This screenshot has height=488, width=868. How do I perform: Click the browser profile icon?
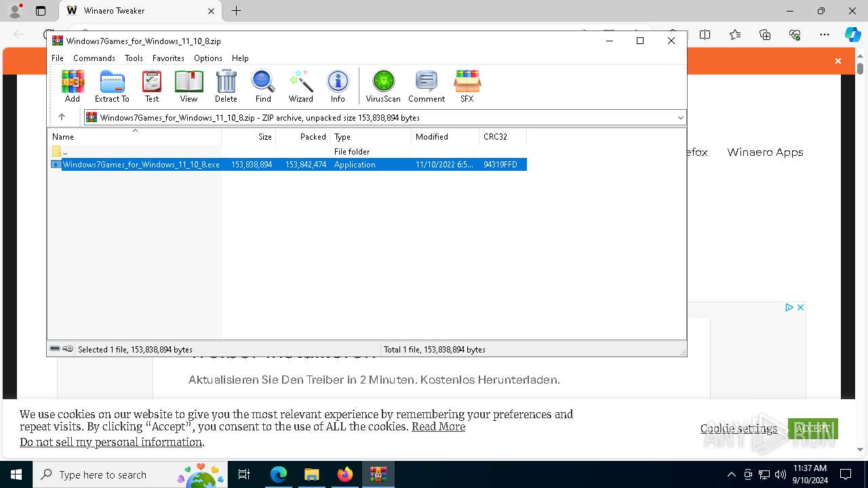click(x=15, y=11)
